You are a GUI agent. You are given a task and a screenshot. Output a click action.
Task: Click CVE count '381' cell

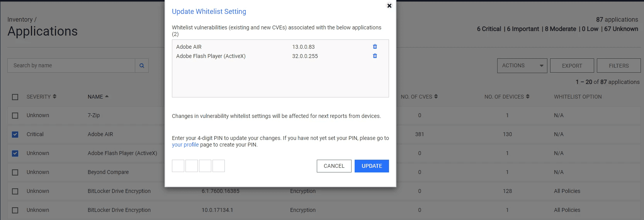[x=420, y=134]
